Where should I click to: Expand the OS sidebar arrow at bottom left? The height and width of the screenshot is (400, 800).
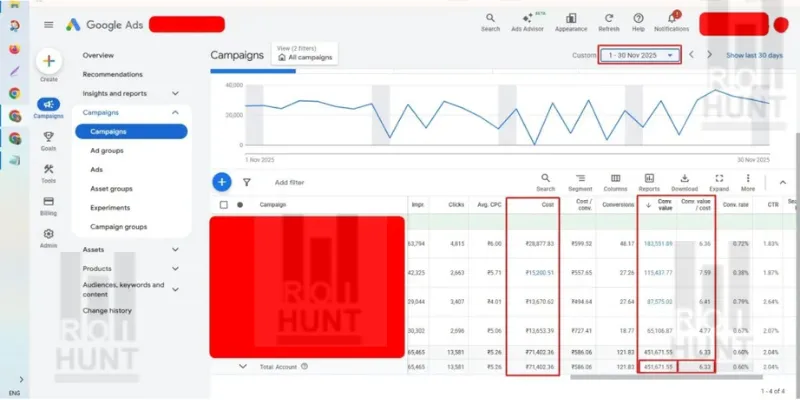[x=21, y=380]
